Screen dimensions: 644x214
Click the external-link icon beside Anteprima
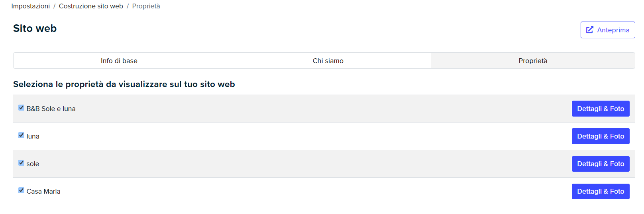[x=590, y=30]
